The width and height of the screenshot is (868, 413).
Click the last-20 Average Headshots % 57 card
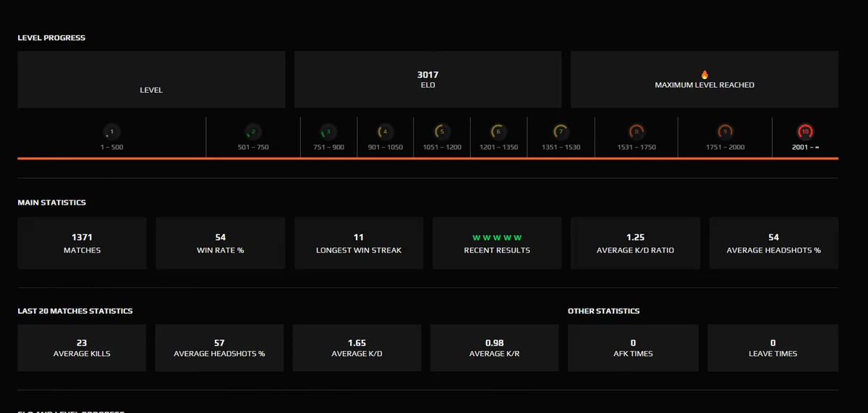pos(219,348)
